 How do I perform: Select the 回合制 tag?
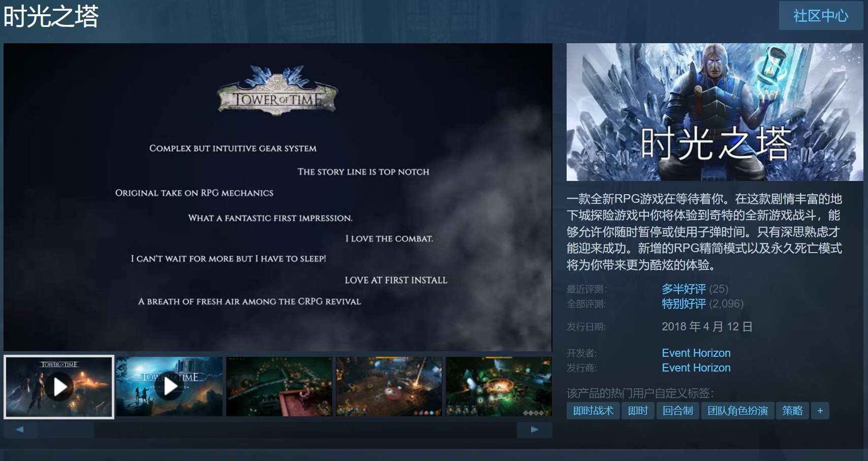point(677,411)
